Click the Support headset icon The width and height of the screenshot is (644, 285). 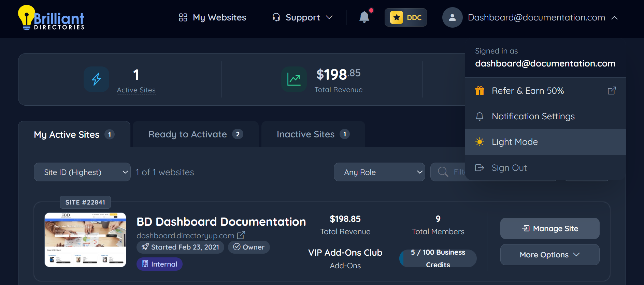[x=276, y=17]
